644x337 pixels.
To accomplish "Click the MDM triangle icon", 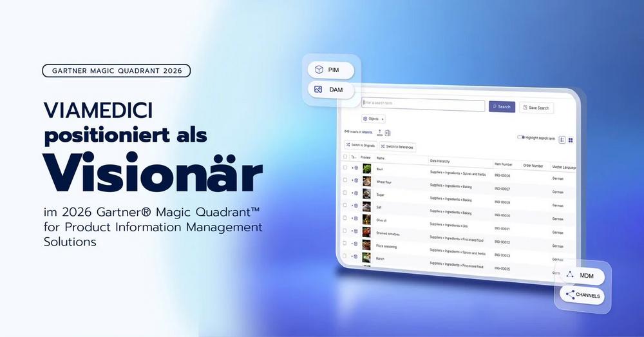I will pos(570,274).
